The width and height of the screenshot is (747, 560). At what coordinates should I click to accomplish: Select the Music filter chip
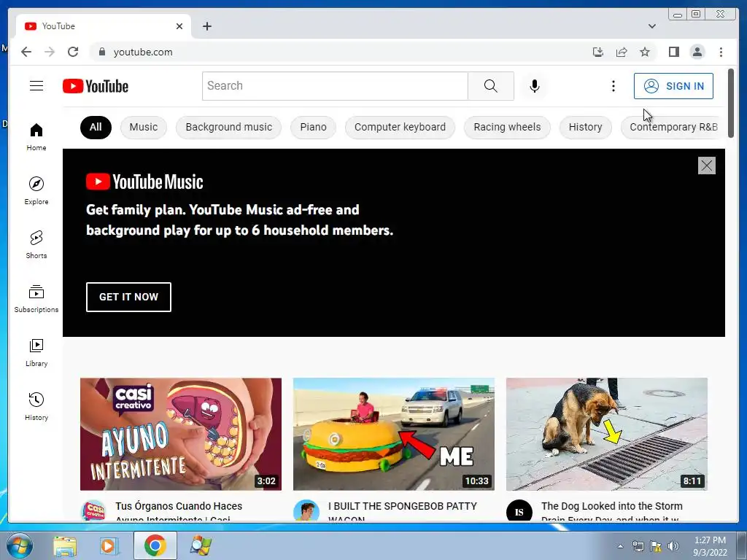(x=144, y=127)
